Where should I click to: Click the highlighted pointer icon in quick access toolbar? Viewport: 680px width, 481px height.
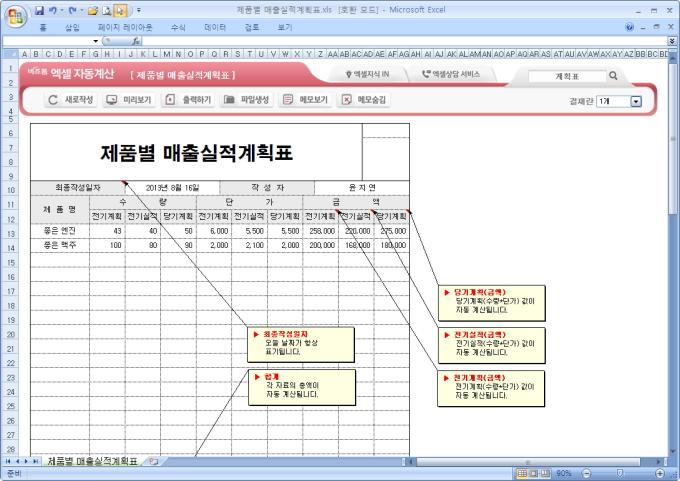pyautogui.click(x=120, y=10)
